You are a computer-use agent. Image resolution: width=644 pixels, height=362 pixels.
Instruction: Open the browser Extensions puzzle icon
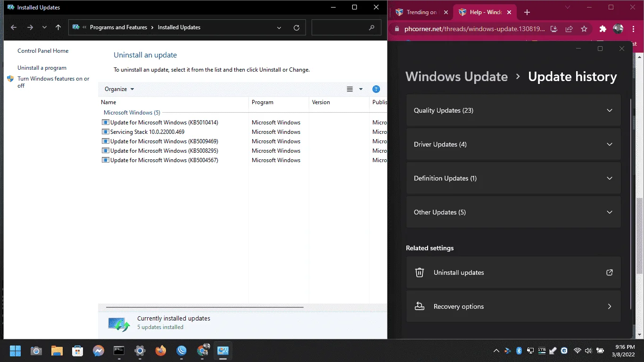tap(603, 29)
